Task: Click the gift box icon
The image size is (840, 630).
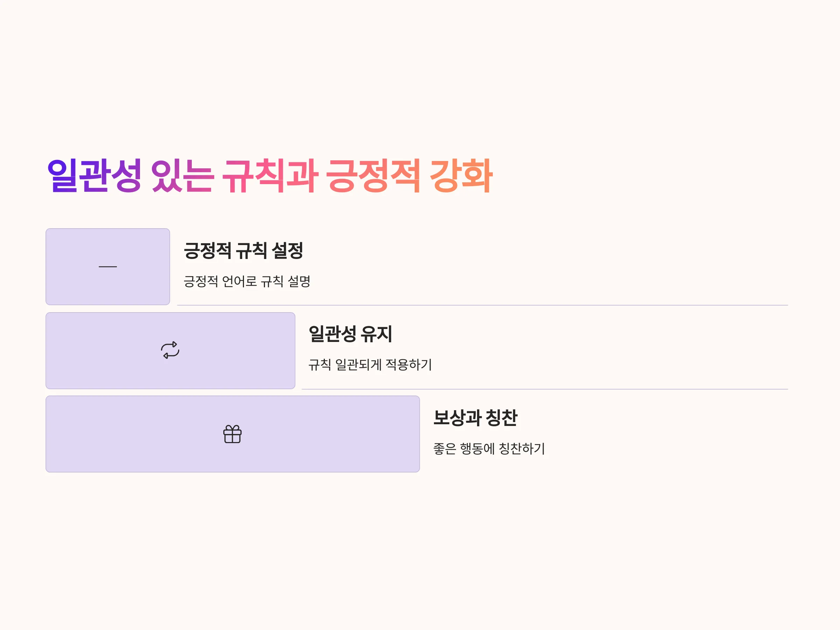Action: point(232,434)
